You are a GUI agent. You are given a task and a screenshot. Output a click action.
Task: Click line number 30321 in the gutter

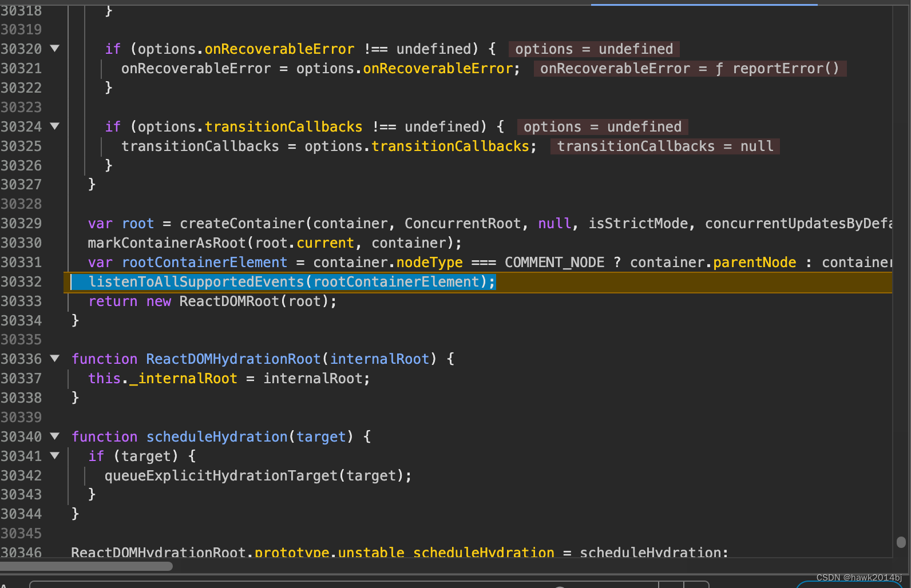pyautogui.click(x=21, y=69)
